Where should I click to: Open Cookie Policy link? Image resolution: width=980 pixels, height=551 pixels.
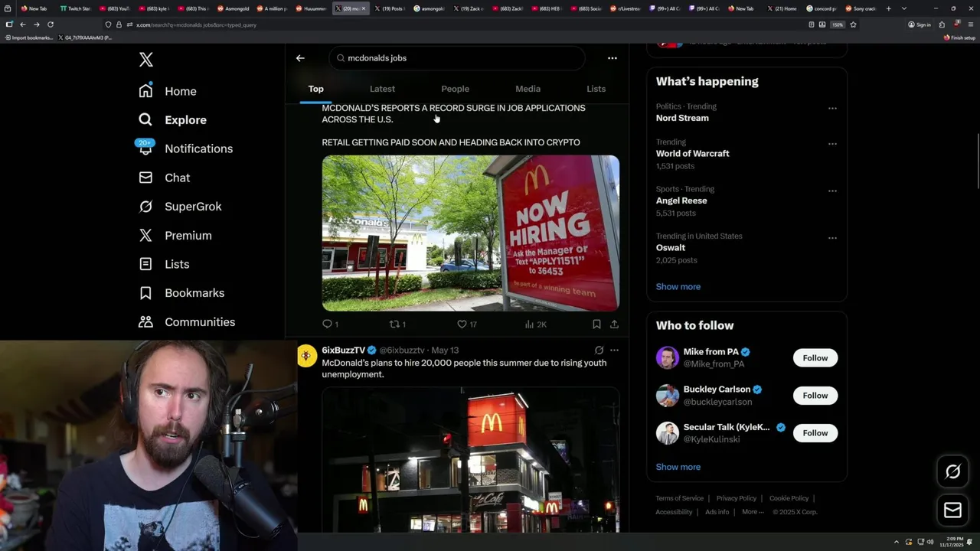click(789, 498)
